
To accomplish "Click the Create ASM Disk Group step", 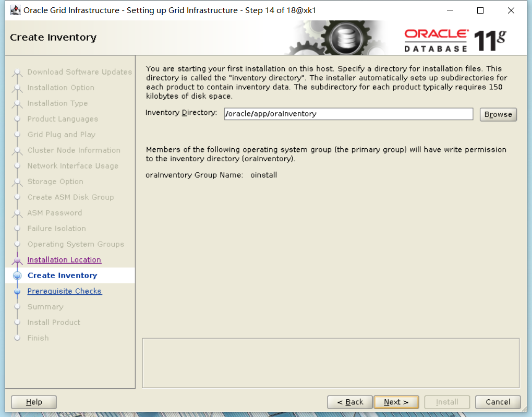I will (70, 197).
